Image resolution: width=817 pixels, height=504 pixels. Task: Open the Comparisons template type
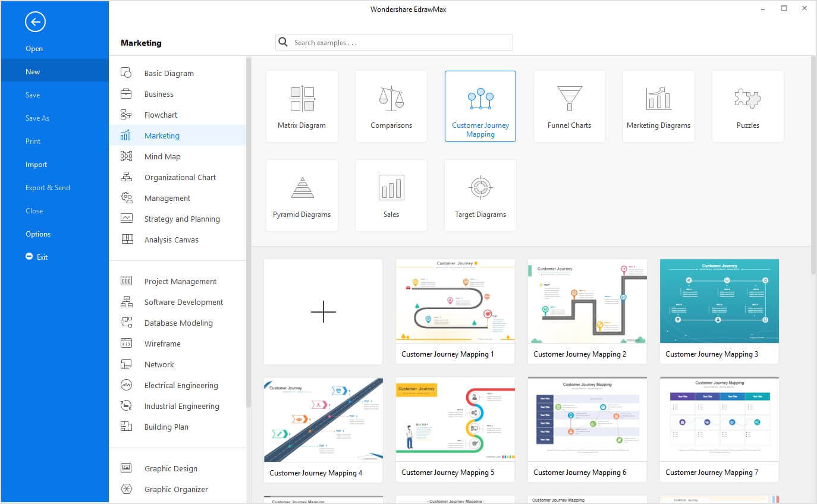point(391,106)
